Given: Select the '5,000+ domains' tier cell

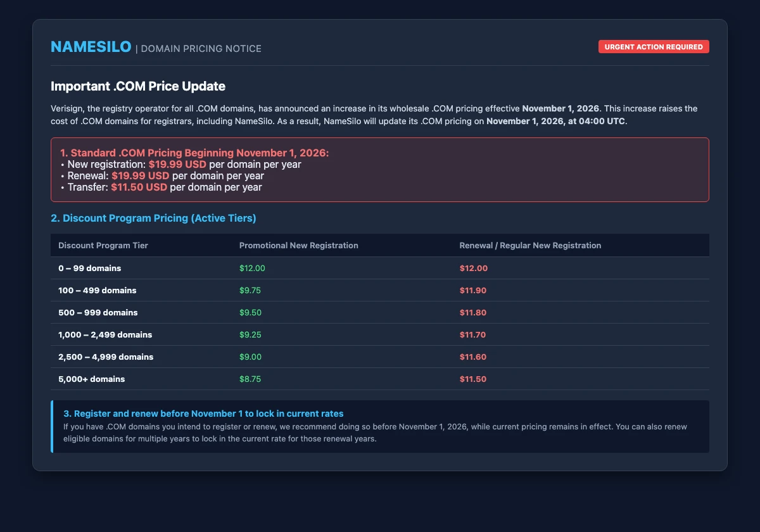Looking at the screenshot, I should click(91, 379).
